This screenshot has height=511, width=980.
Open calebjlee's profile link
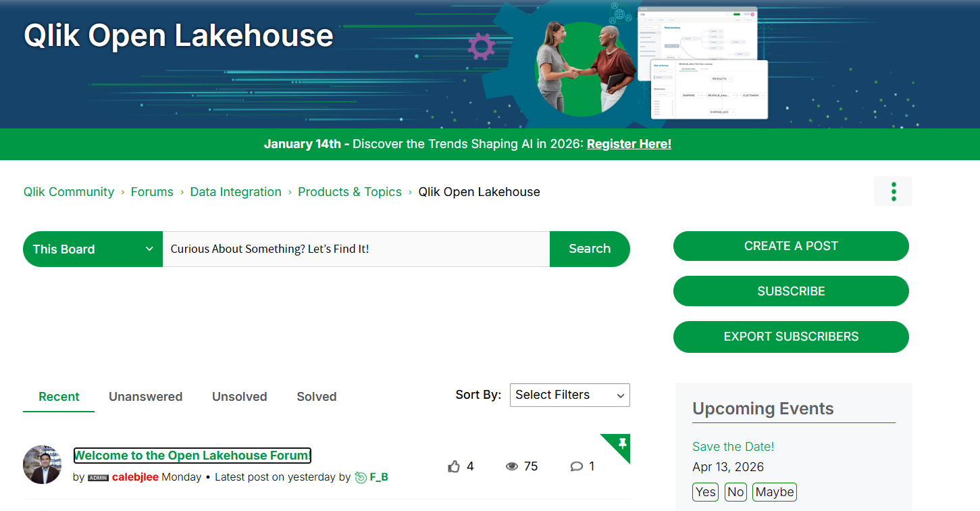pos(135,477)
